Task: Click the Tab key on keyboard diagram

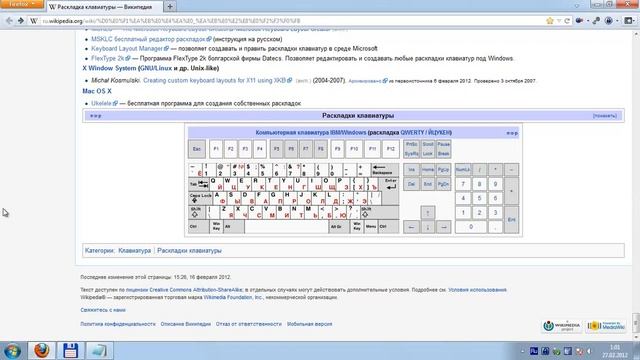Action: [x=199, y=184]
